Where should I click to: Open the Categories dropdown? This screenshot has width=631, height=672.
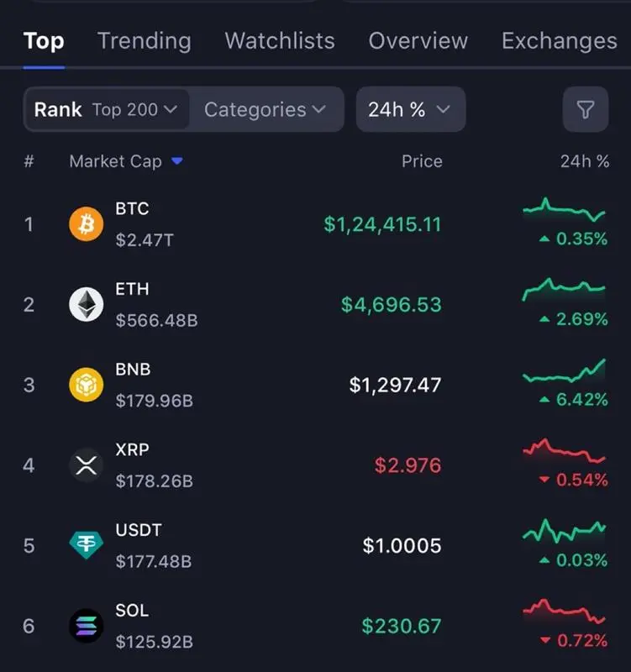pyautogui.click(x=265, y=110)
